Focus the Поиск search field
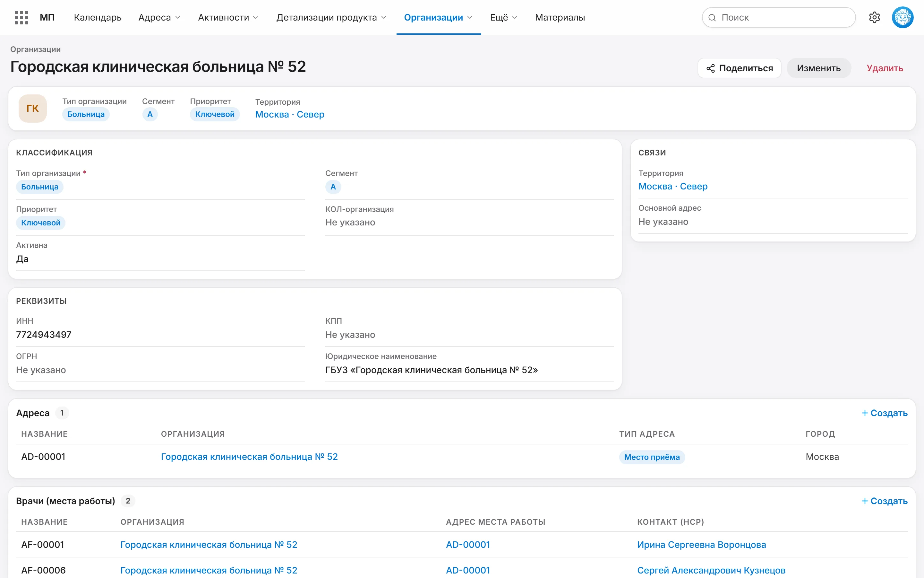The height and width of the screenshot is (578, 924). (779, 18)
